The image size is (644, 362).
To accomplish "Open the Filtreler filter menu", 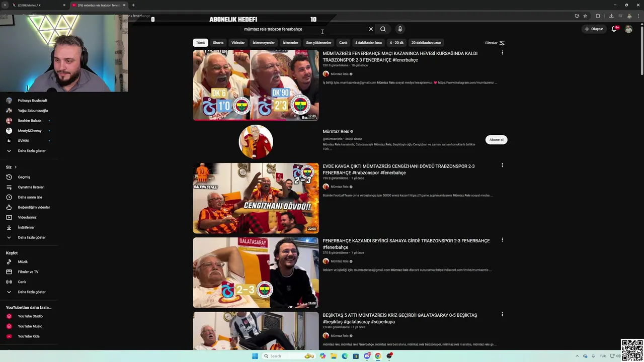I will point(495,43).
